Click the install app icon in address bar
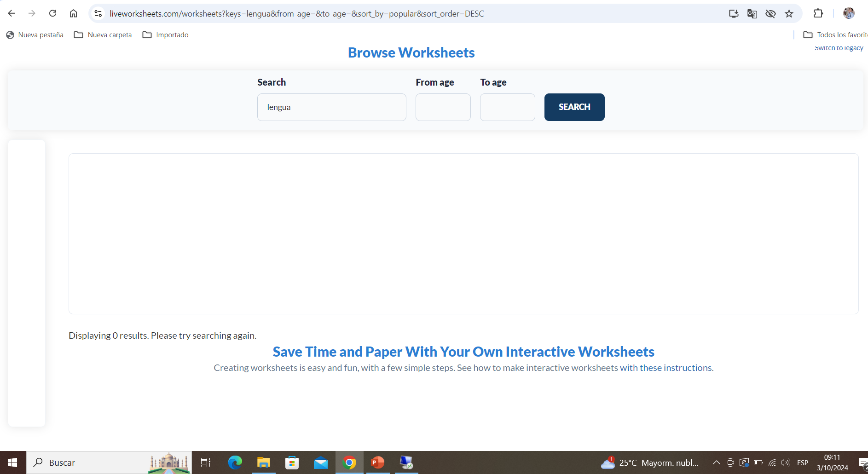This screenshot has width=868, height=474. coord(734,14)
